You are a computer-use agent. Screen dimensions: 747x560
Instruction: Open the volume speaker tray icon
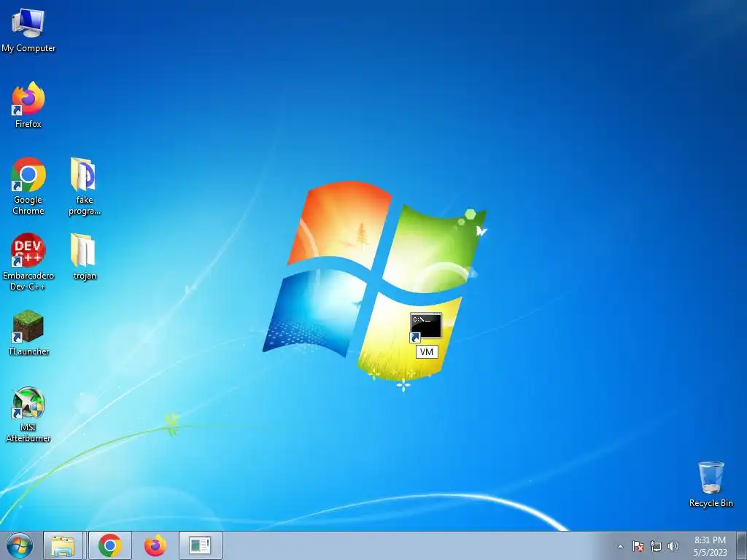[673, 546]
